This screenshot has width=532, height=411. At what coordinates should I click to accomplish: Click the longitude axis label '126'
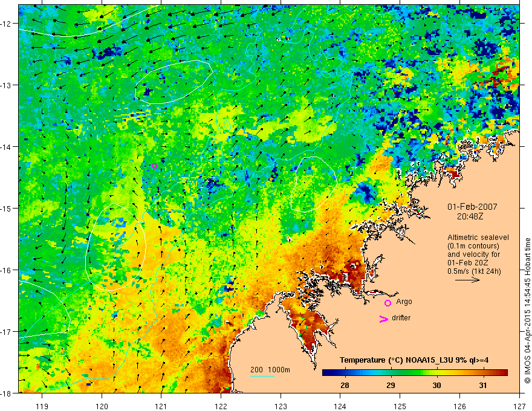[x=459, y=406]
